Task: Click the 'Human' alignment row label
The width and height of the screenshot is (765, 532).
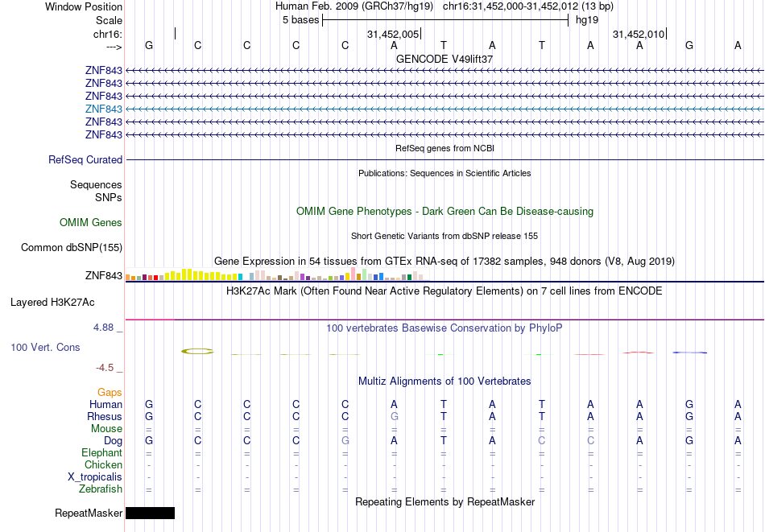Action: (x=105, y=405)
